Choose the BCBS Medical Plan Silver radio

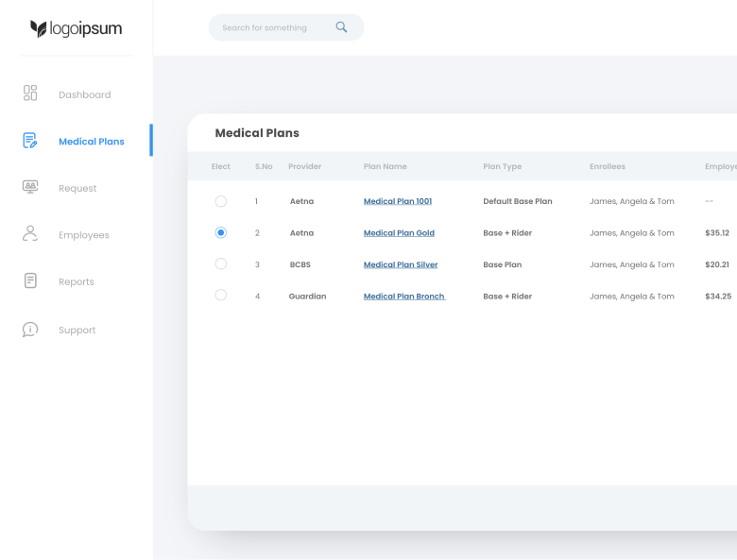pyautogui.click(x=221, y=264)
